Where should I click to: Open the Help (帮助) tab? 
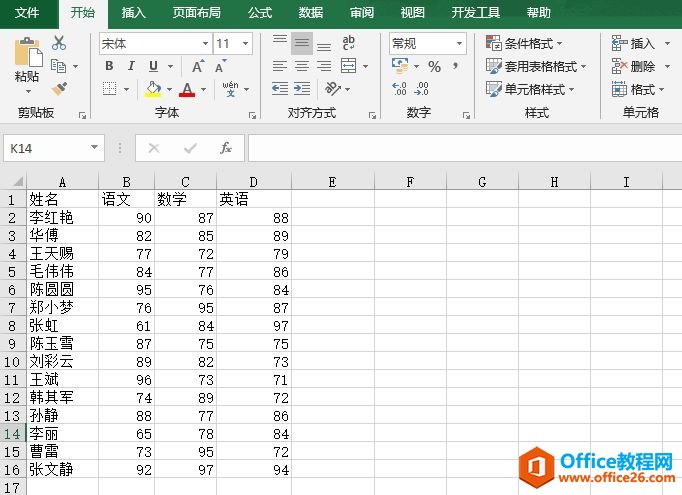pyautogui.click(x=538, y=13)
